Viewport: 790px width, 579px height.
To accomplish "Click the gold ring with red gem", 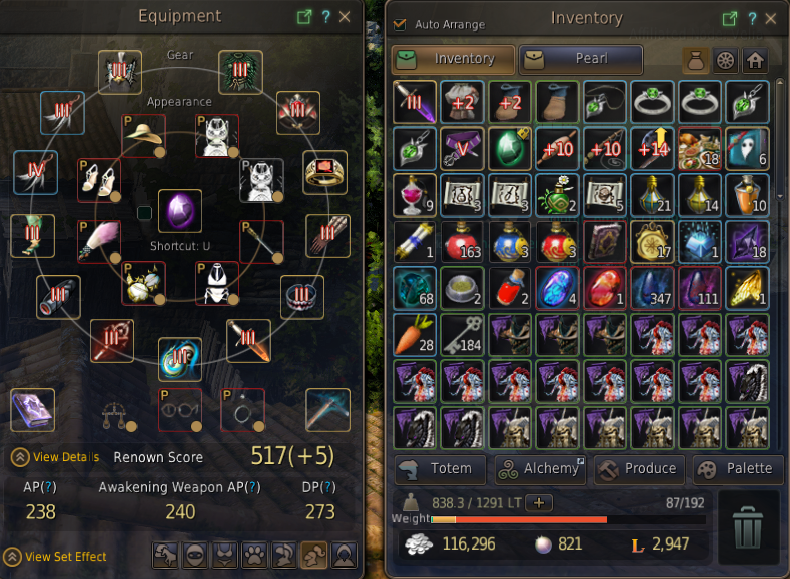I will (325, 172).
